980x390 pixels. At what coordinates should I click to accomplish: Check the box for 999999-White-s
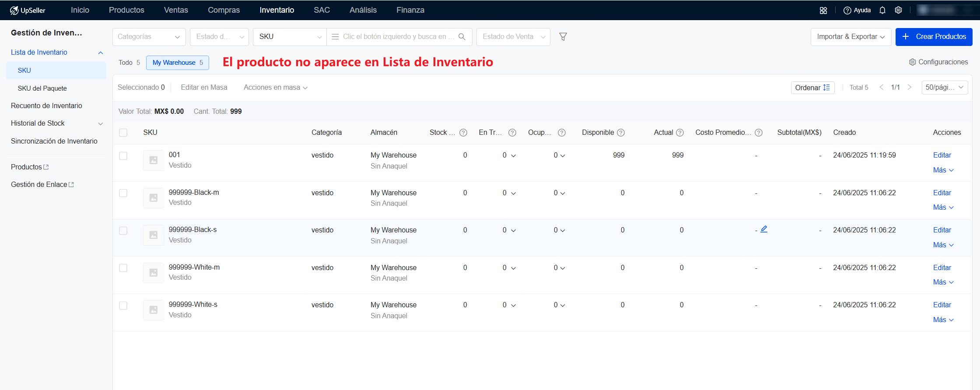tap(123, 306)
